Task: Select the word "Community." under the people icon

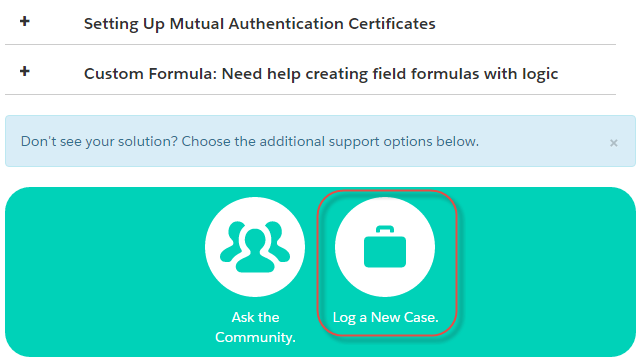Action: (x=256, y=337)
